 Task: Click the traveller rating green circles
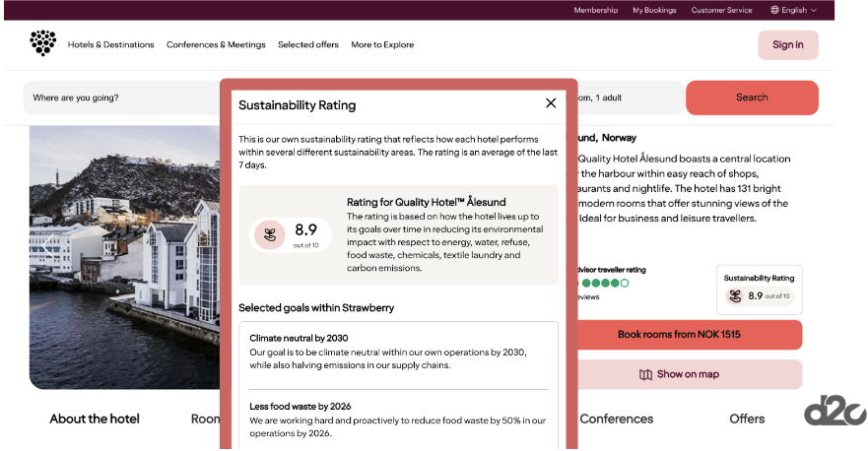pyautogui.click(x=605, y=283)
